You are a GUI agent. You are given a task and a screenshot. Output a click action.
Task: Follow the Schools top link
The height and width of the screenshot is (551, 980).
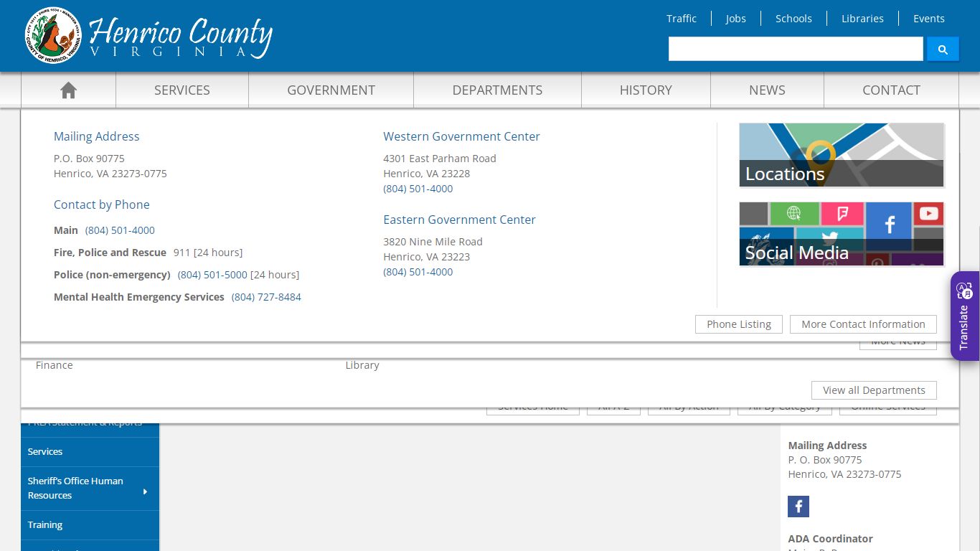click(x=793, y=19)
